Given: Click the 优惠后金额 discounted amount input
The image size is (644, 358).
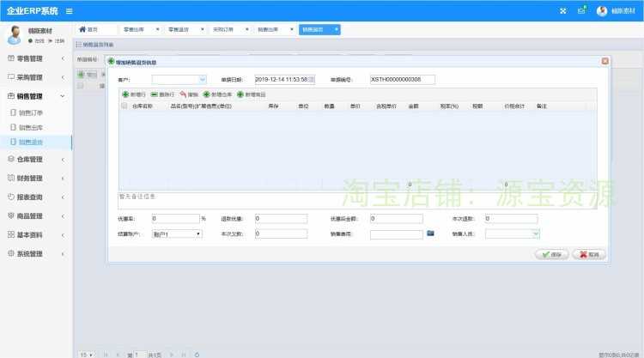Looking at the screenshot, I should pyautogui.click(x=397, y=219).
